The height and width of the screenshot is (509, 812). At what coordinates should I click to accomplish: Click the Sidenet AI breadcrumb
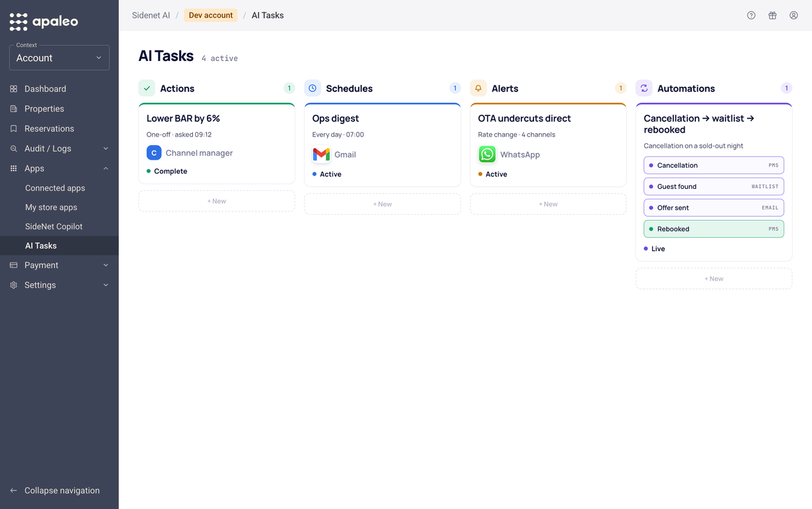pyautogui.click(x=151, y=15)
